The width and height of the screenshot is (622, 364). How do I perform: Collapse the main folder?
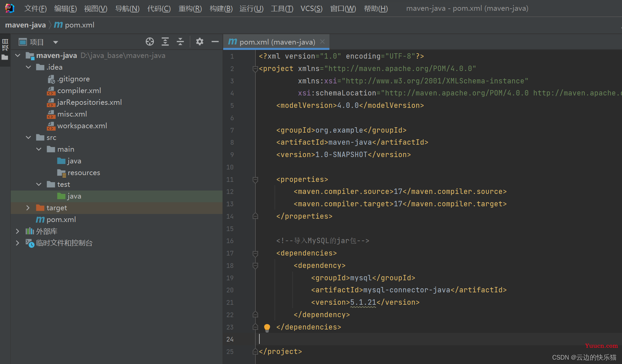39,149
